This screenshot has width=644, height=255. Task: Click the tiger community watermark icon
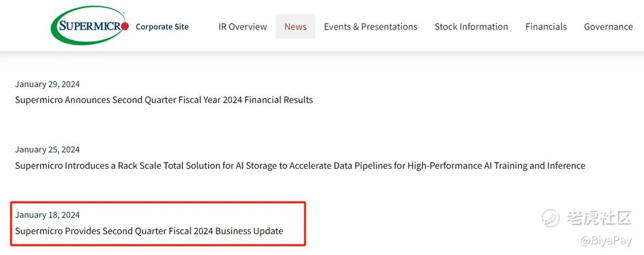click(x=550, y=218)
